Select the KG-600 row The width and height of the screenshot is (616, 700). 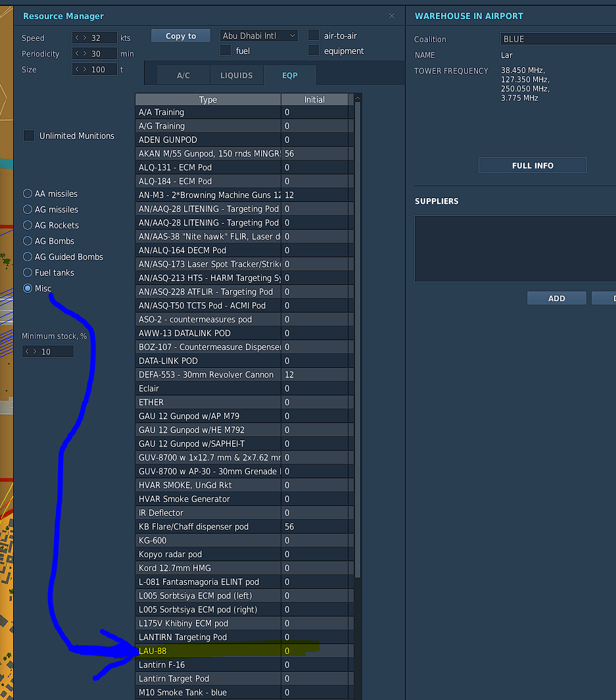click(245, 540)
